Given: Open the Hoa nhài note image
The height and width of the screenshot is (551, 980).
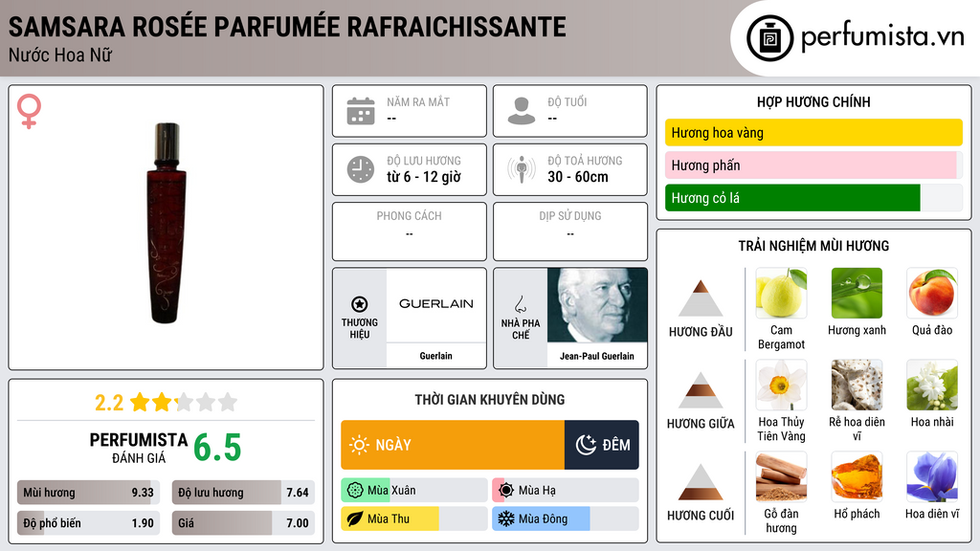Looking at the screenshot, I should tap(932, 386).
